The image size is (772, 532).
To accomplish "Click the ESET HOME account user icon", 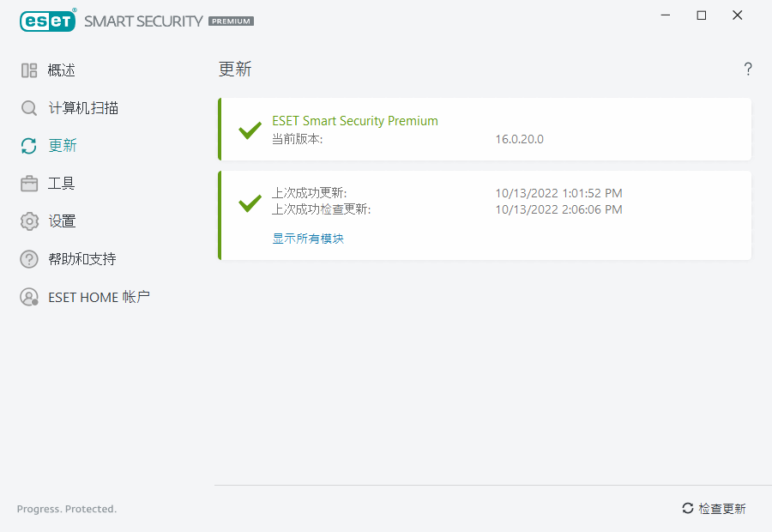I will pyautogui.click(x=29, y=297).
